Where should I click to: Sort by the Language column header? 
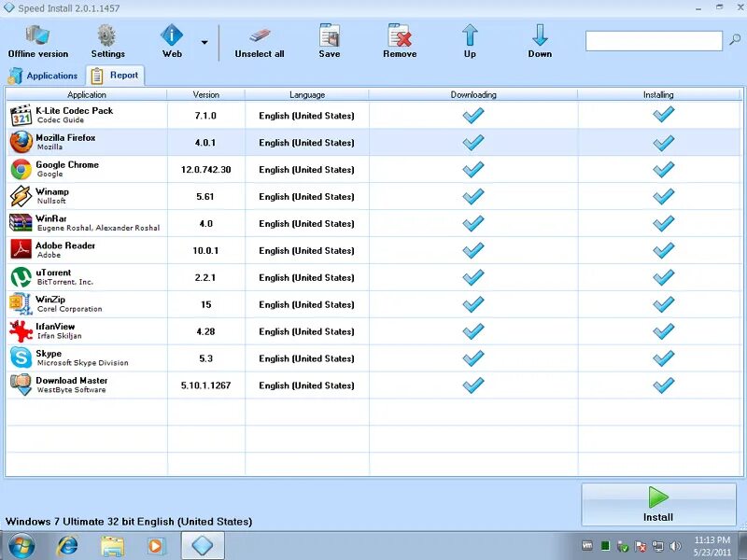tap(307, 95)
